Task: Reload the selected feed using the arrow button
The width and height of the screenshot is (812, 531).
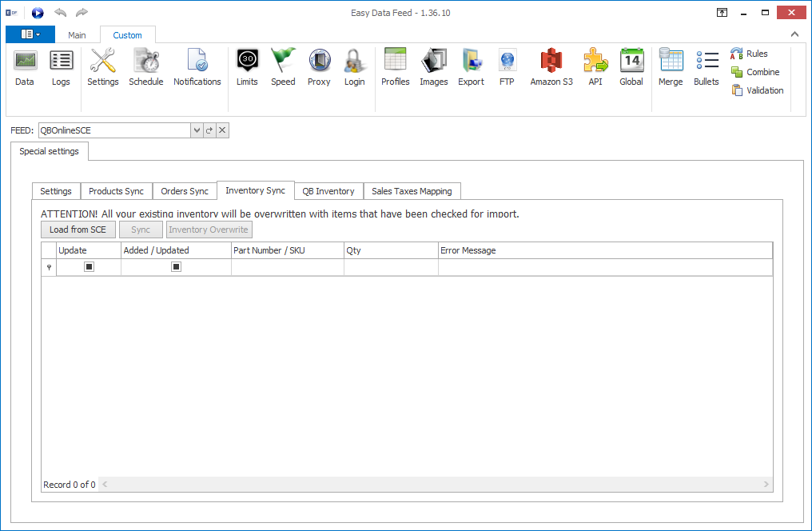Action: pyautogui.click(x=209, y=130)
